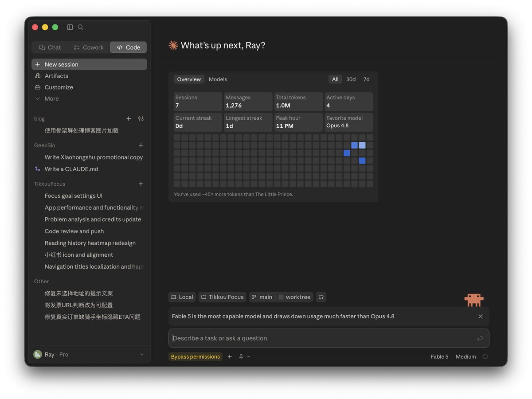Toggle Bypass permissions mode
This screenshot has width=532, height=399.
tap(196, 357)
